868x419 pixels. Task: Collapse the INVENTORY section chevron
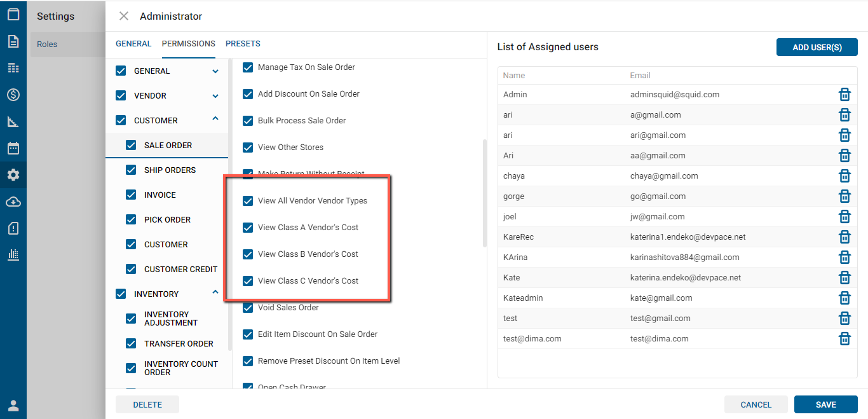coord(215,292)
